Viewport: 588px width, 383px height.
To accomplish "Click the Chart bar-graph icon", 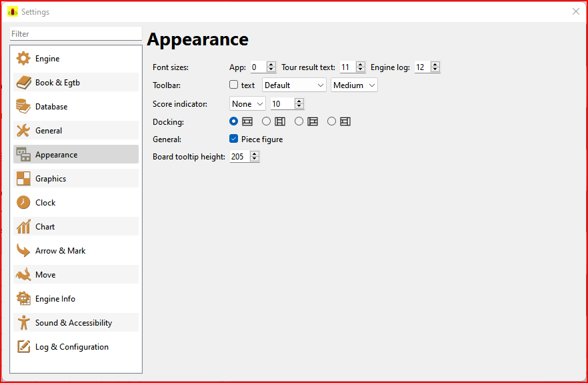I will pyautogui.click(x=24, y=227).
